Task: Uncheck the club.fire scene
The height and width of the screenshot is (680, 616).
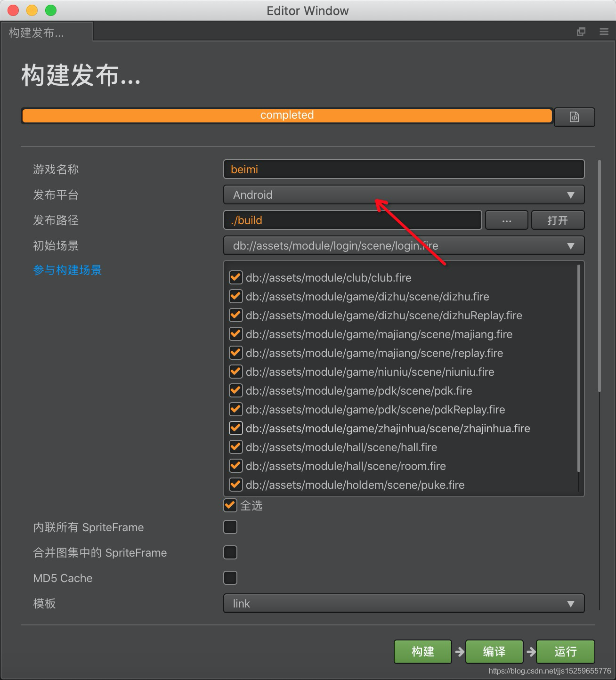Action: click(235, 277)
